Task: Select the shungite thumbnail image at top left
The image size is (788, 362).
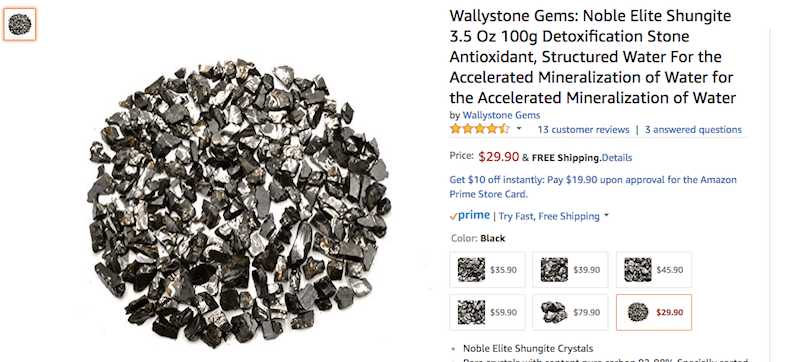Action: (20, 24)
